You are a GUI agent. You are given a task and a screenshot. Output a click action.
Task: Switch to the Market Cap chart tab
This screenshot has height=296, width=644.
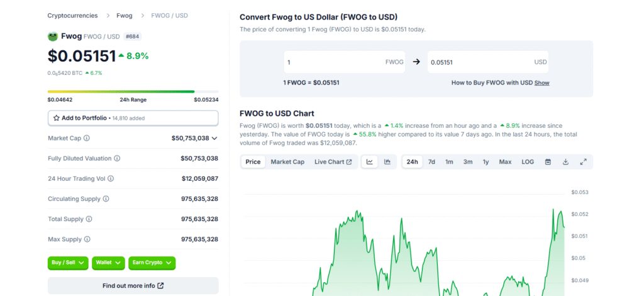tap(287, 162)
